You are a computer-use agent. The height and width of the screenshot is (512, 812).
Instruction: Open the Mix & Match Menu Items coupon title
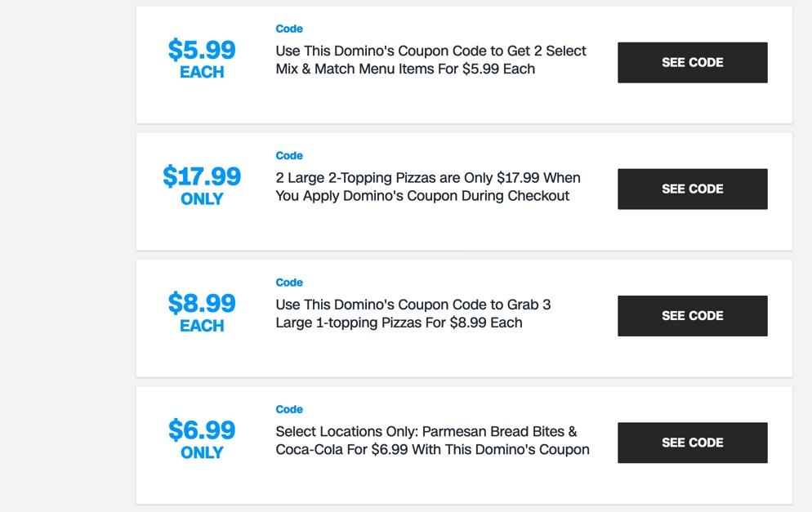click(431, 60)
